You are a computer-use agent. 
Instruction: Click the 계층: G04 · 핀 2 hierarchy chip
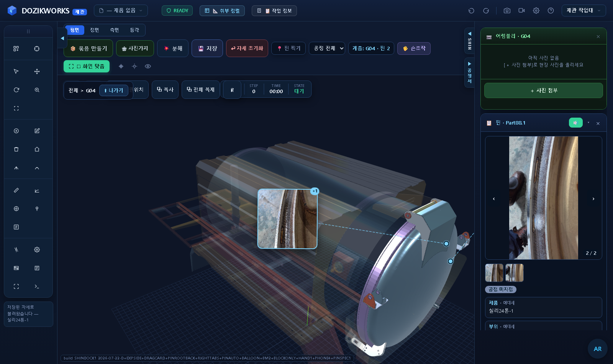(x=371, y=48)
